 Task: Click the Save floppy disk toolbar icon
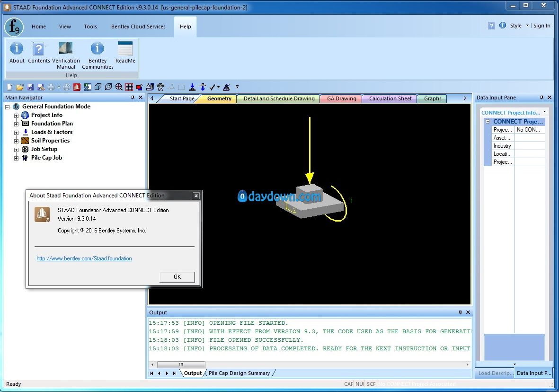pos(30,87)
